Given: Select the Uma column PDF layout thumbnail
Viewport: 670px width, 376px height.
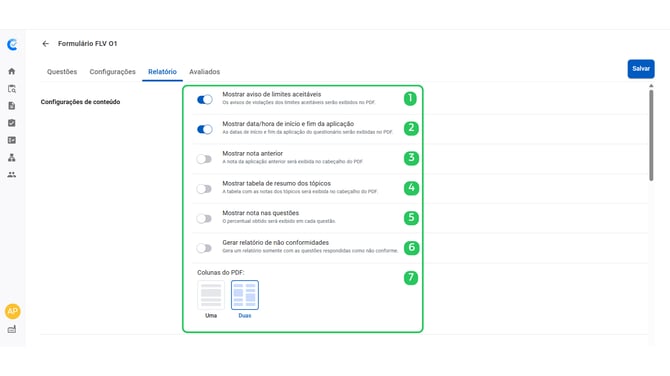Looking at the screenshot, I should coord(211,295).
